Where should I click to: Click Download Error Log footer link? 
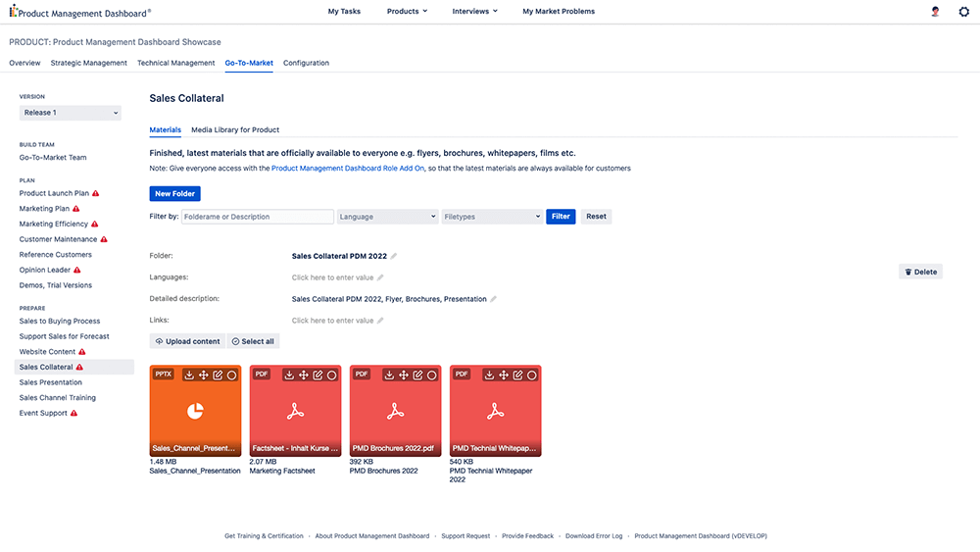pos(594,535)
